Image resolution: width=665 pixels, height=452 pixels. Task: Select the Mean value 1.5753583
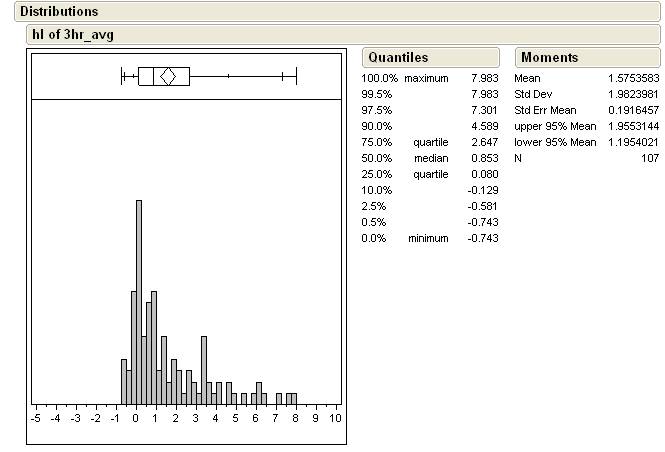coord(633,78)
